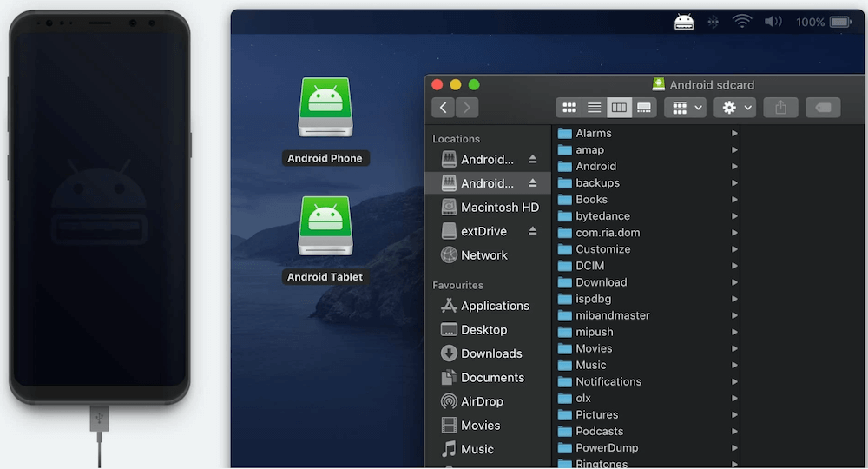This screenshot has height=469, width=868.
Task: Select the mipush folder
Action: pos(647,333)
